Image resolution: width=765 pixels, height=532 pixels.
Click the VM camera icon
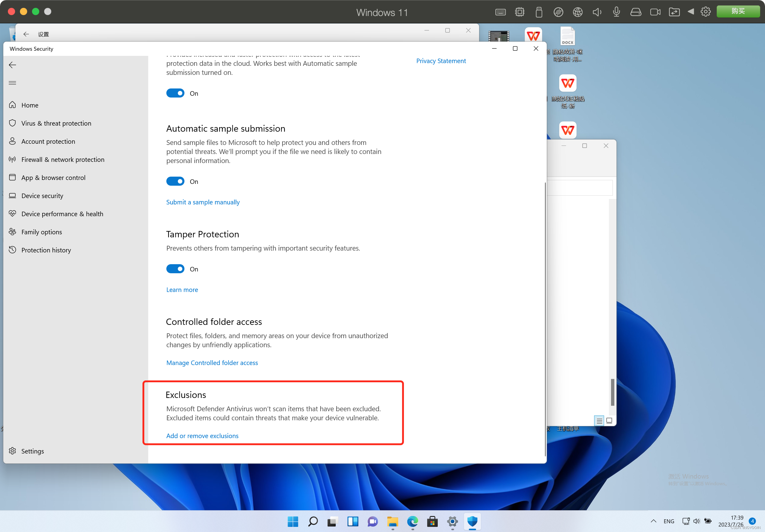[655, 12]
